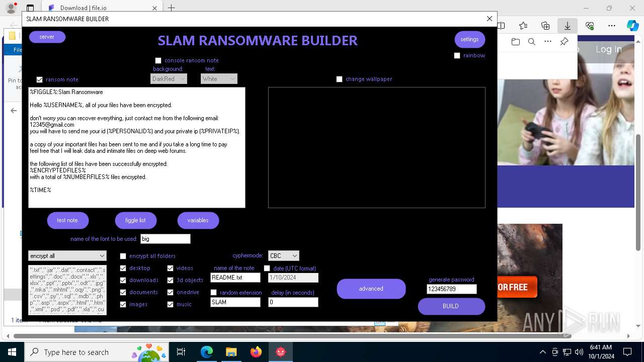Screen dimensions: 644x362
Task: Uncheck the 3d objects checkbox
Action: coord(170,280)
